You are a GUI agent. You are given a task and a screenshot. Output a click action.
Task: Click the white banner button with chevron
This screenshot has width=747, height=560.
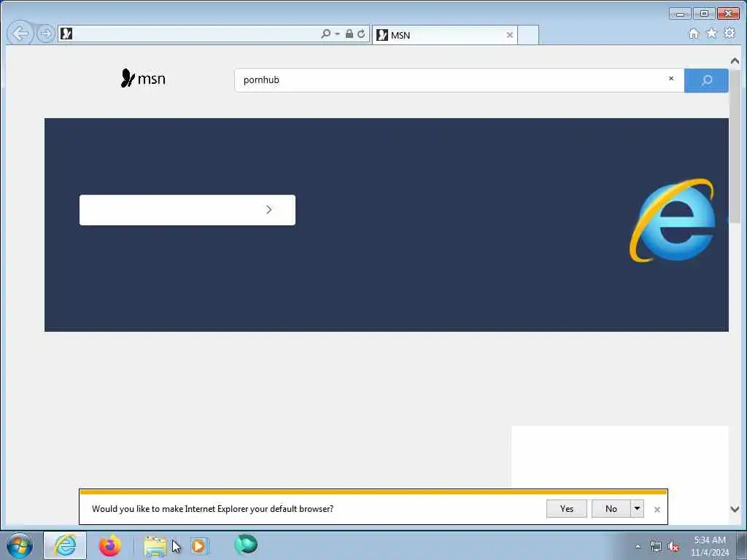[x=187, y=210]
